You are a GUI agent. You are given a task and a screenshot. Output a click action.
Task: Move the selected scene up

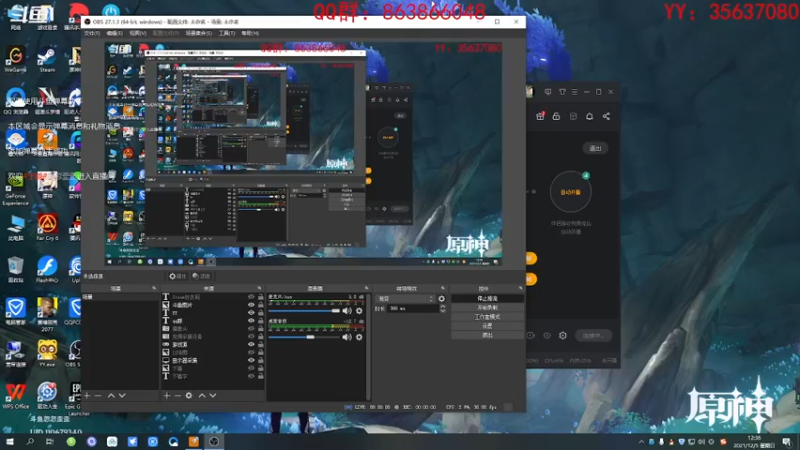pos(111,395)
